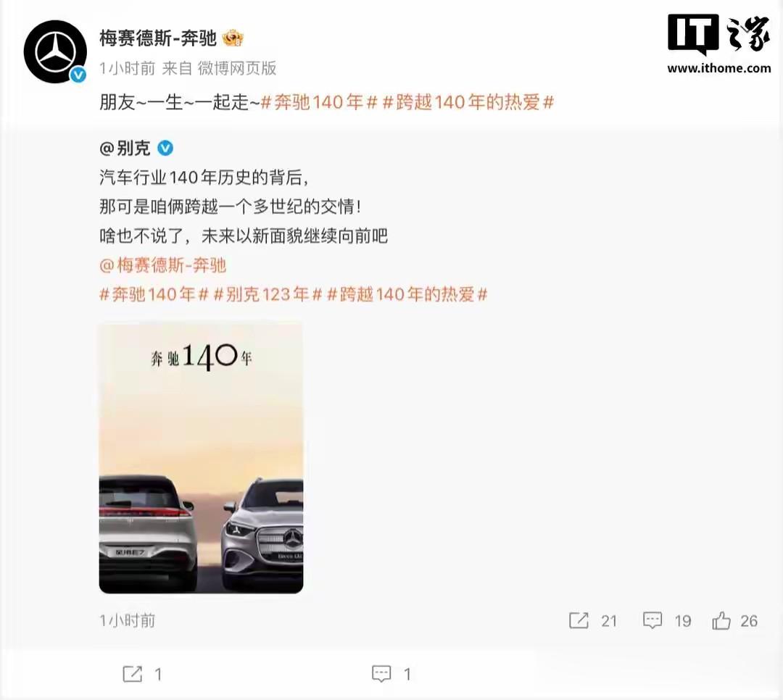View the 奔驰140年 poster image

pyautogui.click(x=201, y=459)
